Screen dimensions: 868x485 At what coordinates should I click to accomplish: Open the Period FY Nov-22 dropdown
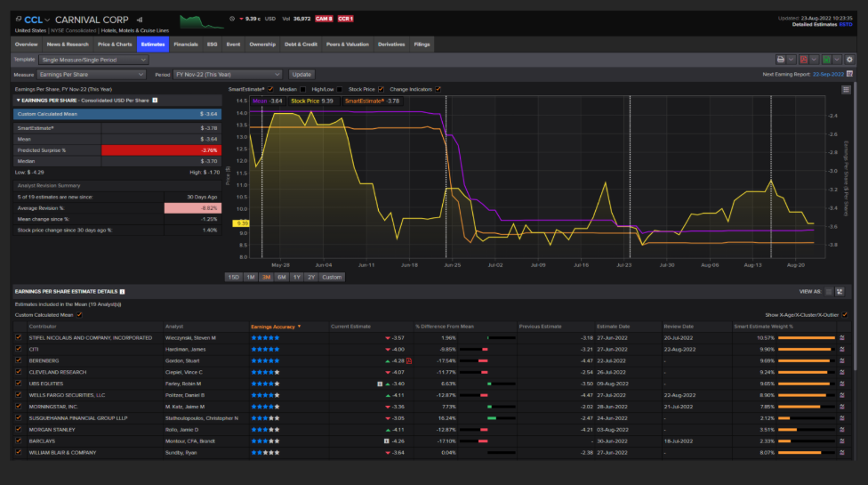click(228, 75)
